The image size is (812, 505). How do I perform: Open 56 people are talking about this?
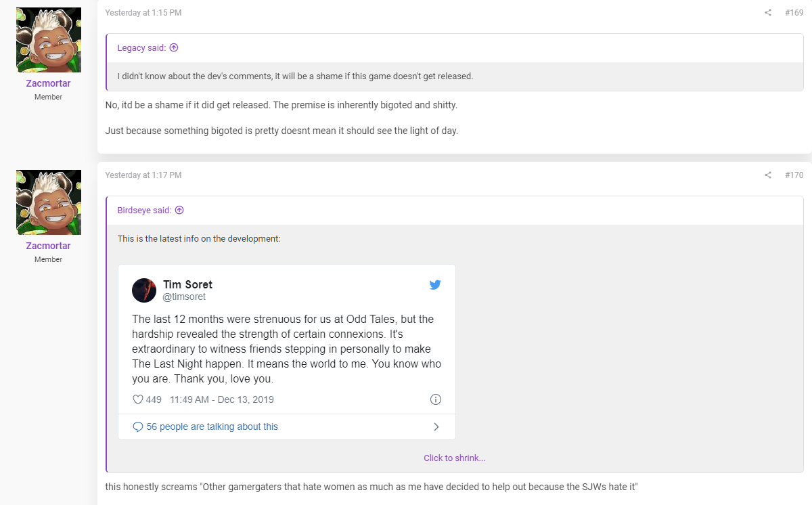tap(212, 427)
